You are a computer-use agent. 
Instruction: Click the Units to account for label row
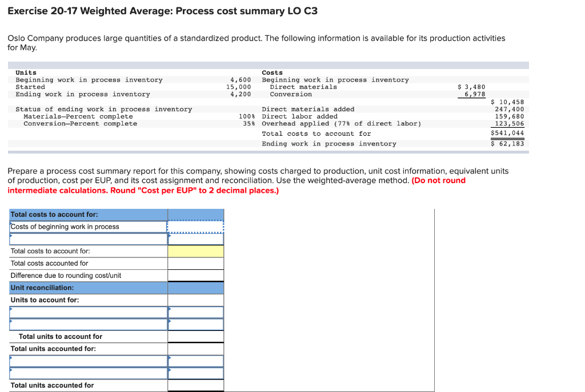click(x=86, y=300)
